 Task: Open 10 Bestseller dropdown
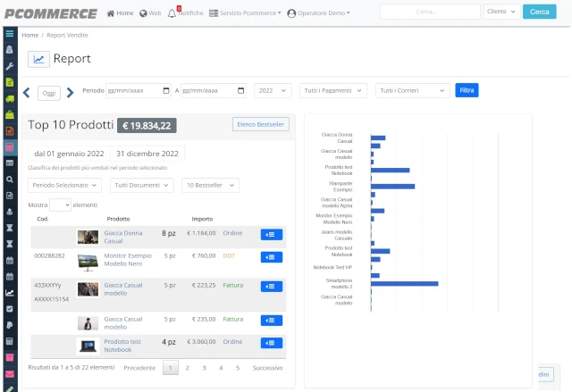[x=211, y=185]
